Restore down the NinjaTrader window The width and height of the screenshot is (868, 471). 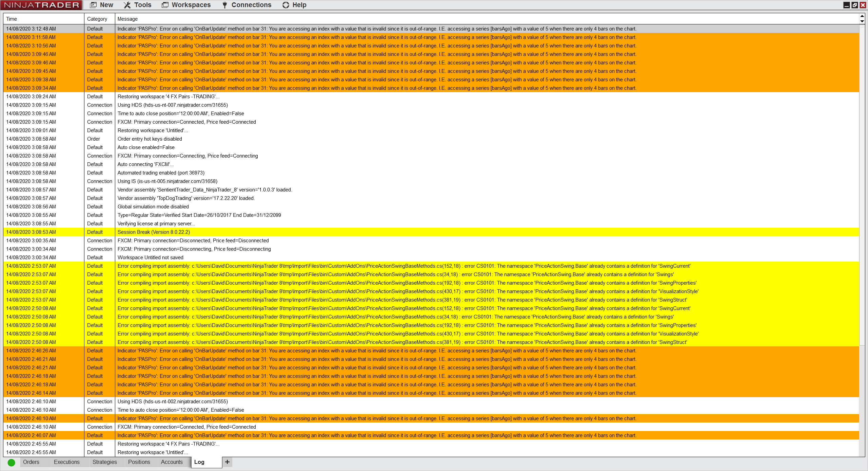[854, 5]
